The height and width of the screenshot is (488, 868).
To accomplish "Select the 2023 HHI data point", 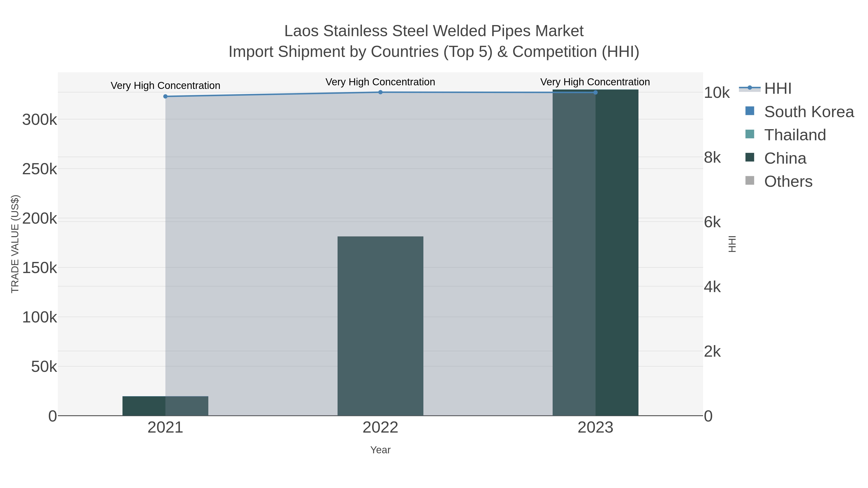I will click(x=595, y=92).
